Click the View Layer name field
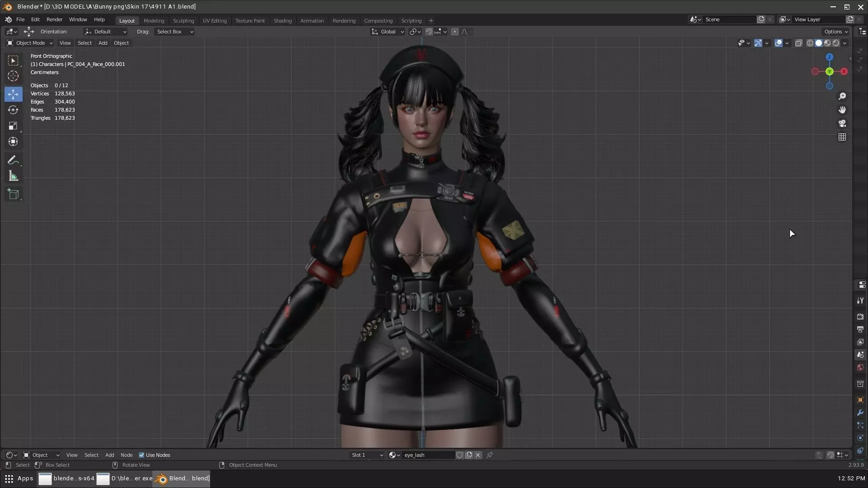868x488 pixels. [x=819, y=19]
